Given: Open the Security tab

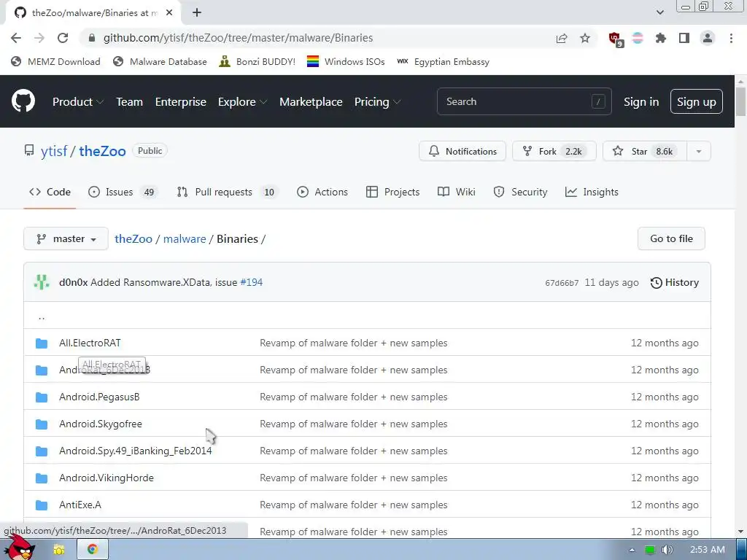Looking at the screenshot, I should [x=520, y=192].
